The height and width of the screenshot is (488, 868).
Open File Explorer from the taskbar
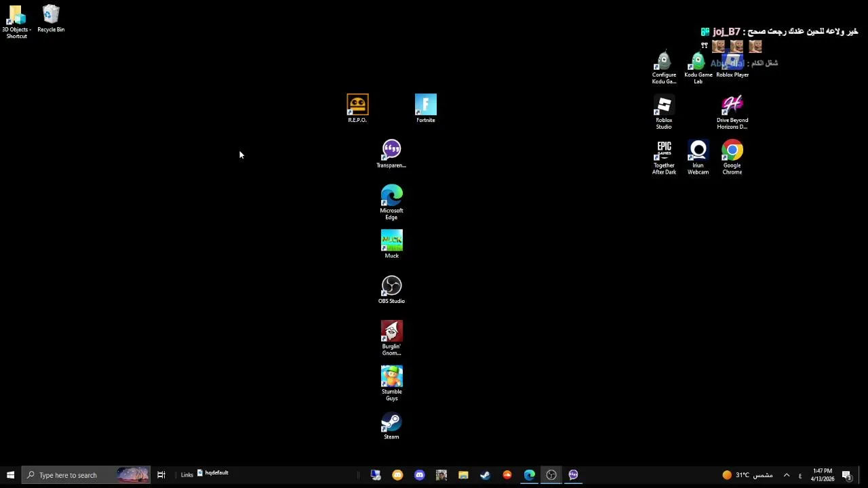pyautogui.click(x=463, y=475)
